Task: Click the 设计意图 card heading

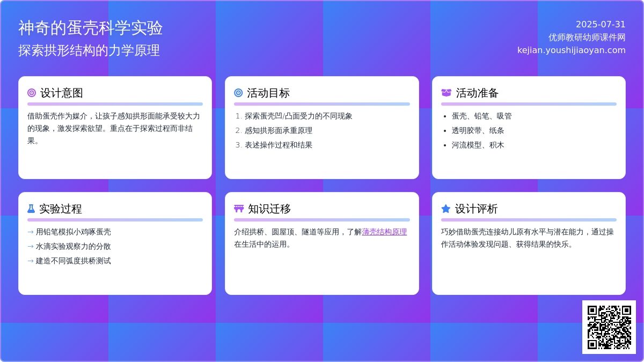Action: click(62, 93)
